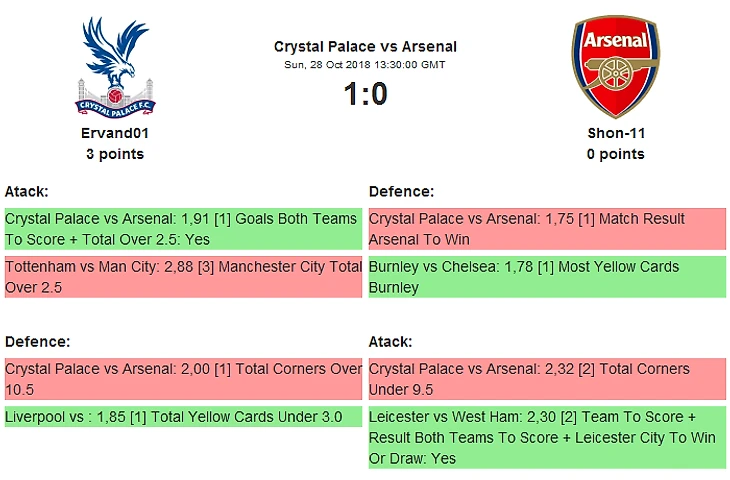
Task: Click the match date and time text
Action: coord(365,65)
